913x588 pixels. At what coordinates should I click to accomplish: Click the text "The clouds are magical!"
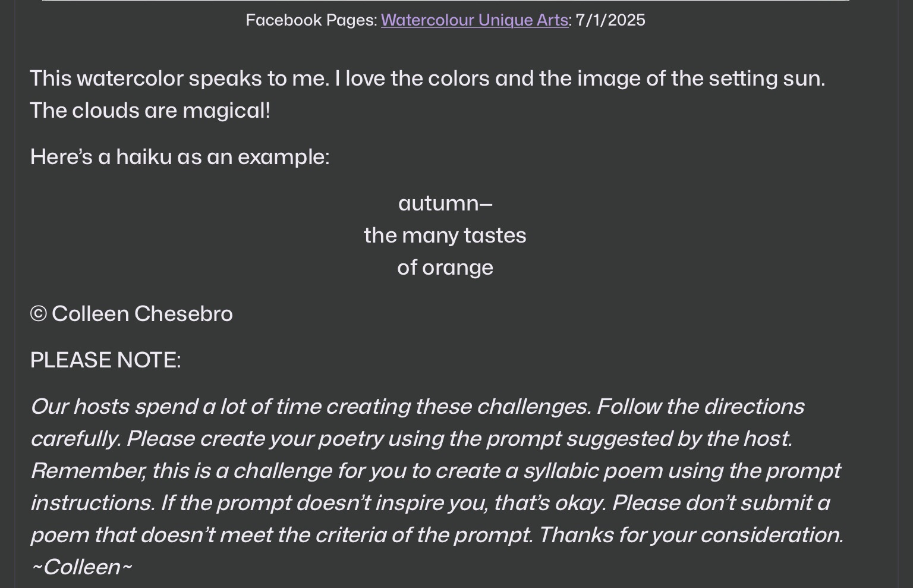150,111
